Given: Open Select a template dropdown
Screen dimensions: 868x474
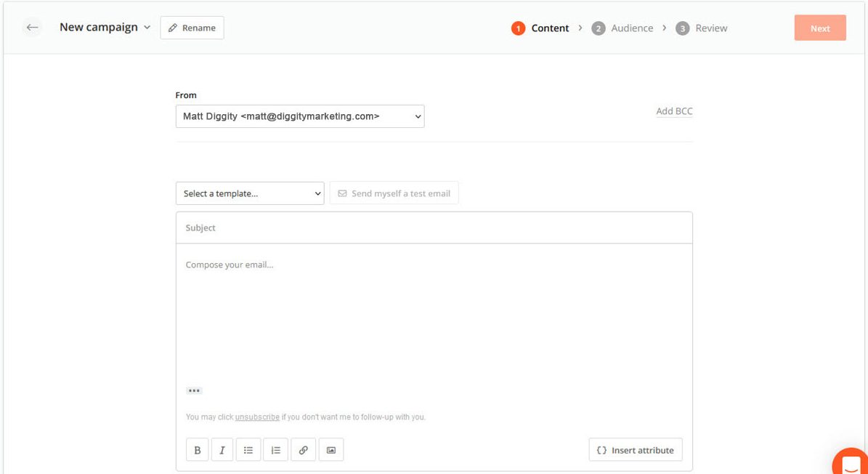Looking at the screenshot, I should click(250, 193).
